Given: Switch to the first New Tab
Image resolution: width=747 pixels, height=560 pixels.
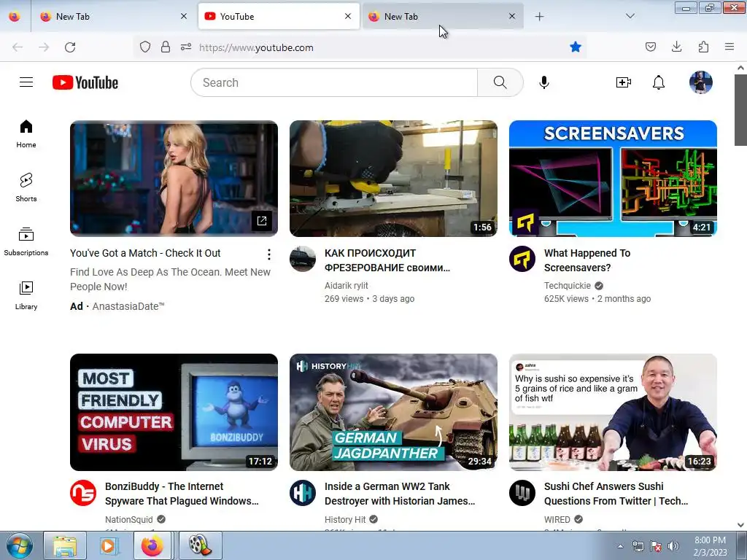Looking at the screenshot, I should pyautogui.click(x=113, y=17).
